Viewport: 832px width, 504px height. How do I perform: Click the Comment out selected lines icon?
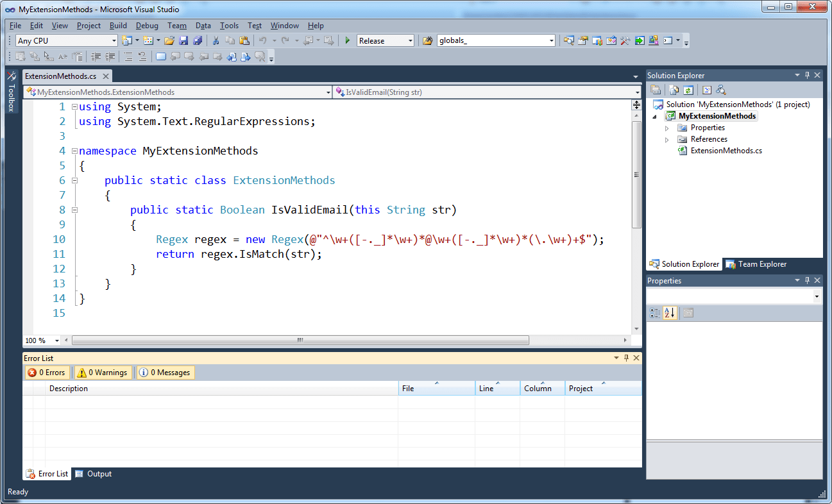[128, 56]
